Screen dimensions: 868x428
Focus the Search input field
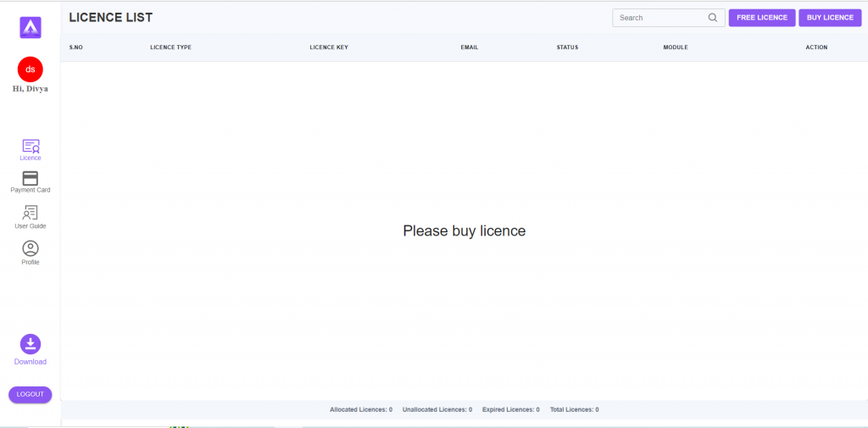point(669,18)
